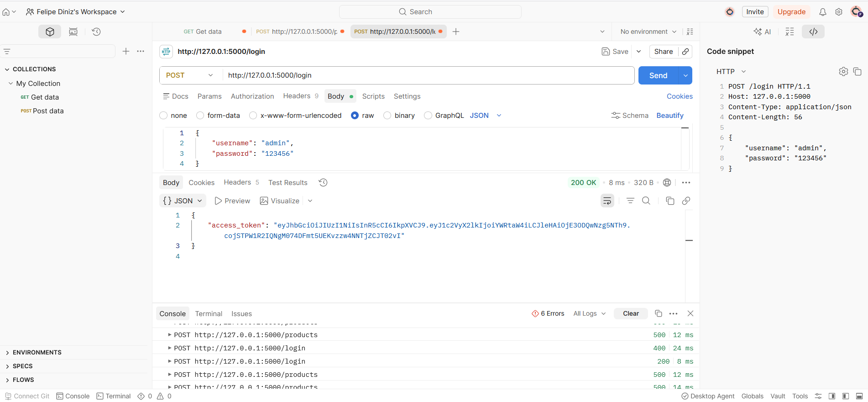Copy the response body
Screen dimensions: 868x402
click(x=670, y=201)
